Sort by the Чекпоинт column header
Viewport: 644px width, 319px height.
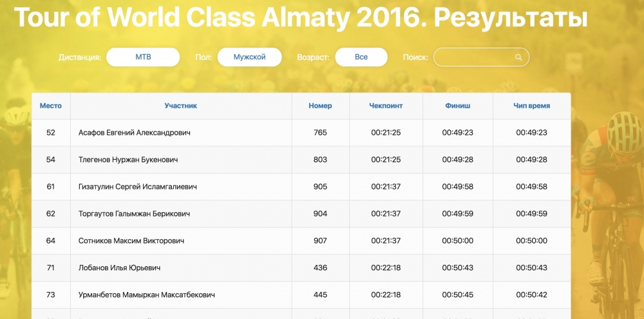[386, 106]
